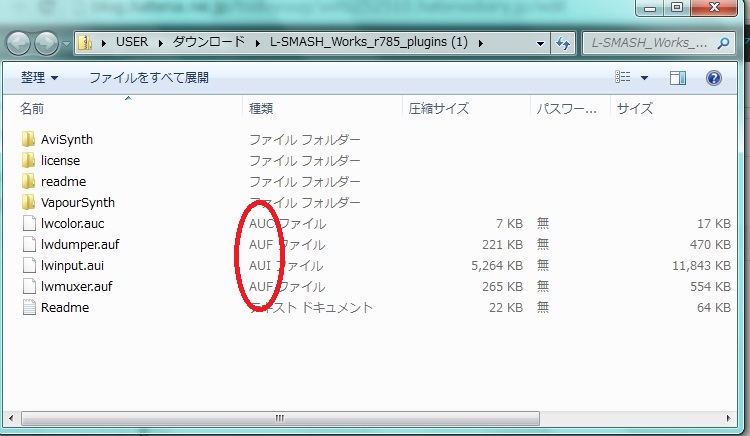
Task: Click the scrollbar left arrow
Action: 11,418
